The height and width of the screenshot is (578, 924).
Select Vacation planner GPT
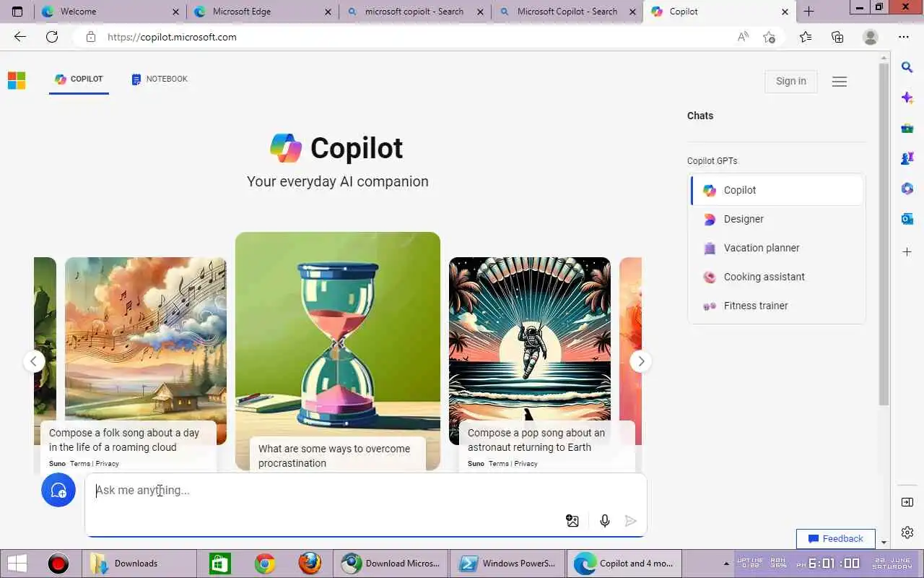pos(777,248)
